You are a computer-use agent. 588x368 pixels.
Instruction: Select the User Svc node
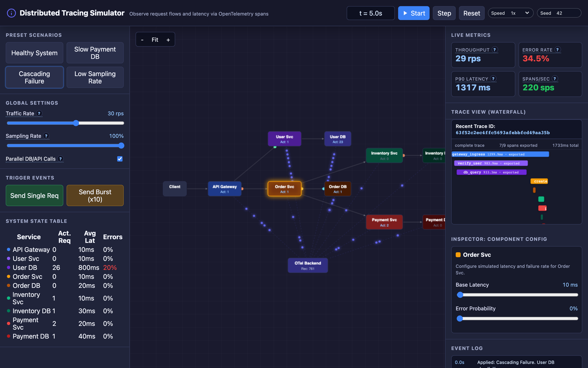285,139
